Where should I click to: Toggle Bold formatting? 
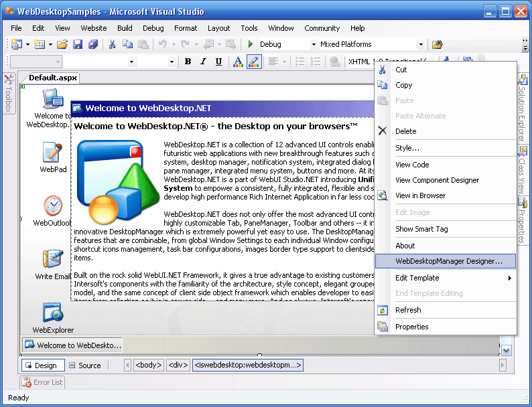pyautogui.click(x=188, y=62)
